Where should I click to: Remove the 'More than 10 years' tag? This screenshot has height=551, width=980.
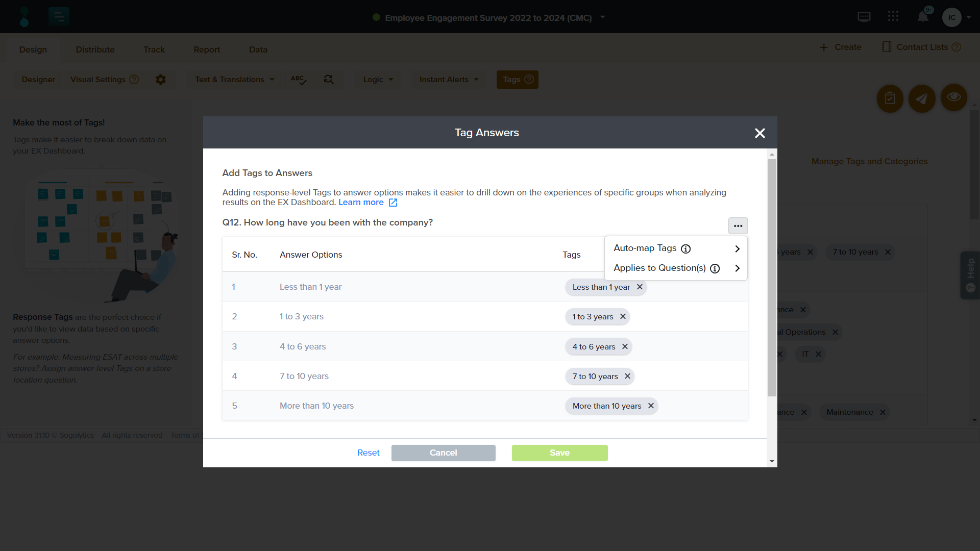[x=651, y=406]
